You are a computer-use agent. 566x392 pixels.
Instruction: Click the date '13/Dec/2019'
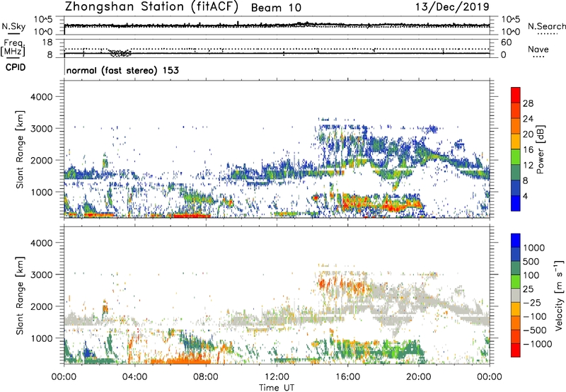click(452, 7)
